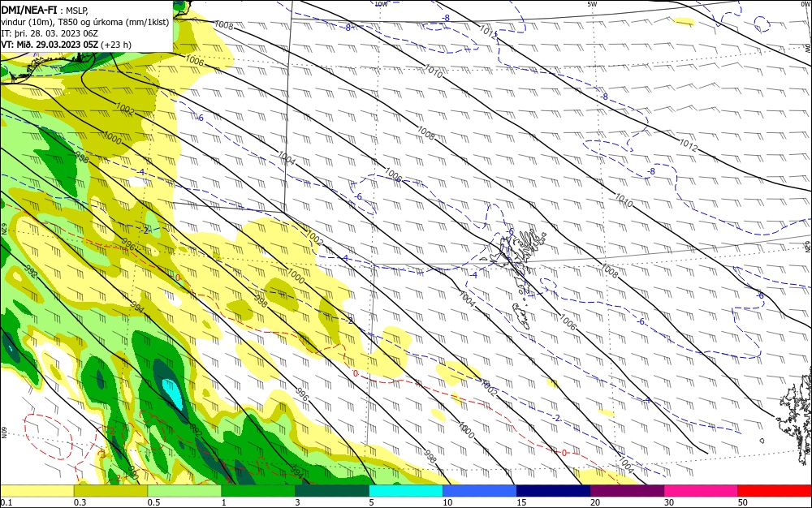Click the bright blue 10–15 legend swatch
Viewport: 812px width, 508px height.
coord(480,491)
